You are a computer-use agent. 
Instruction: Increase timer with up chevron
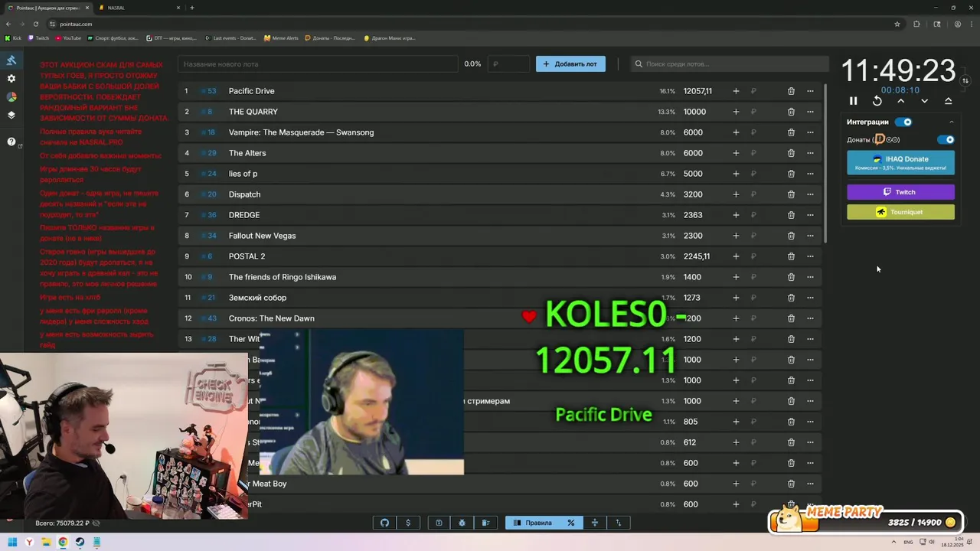(x=901, y=101)
